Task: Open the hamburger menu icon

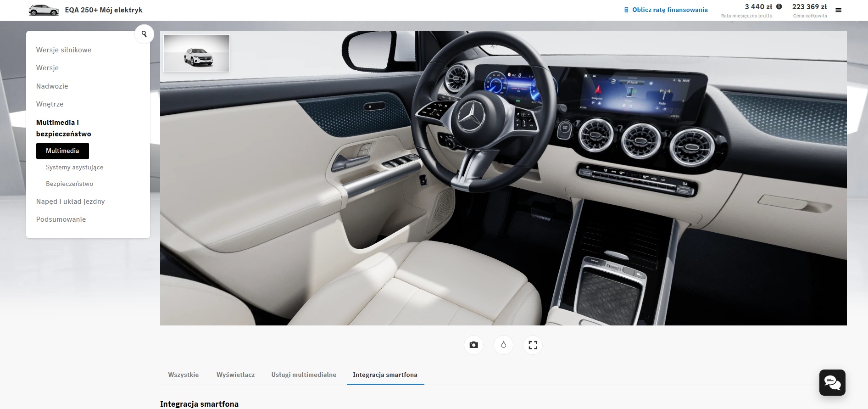Action: point(839,10)
